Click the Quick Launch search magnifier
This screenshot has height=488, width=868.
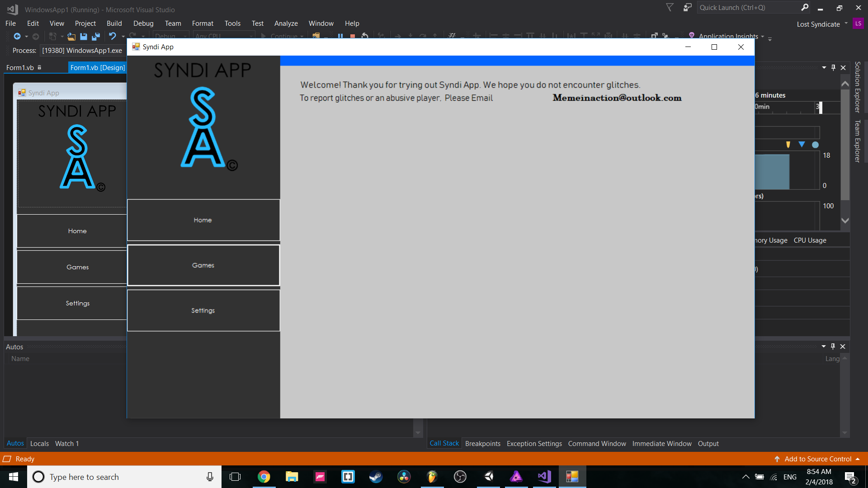pos(805,7)
